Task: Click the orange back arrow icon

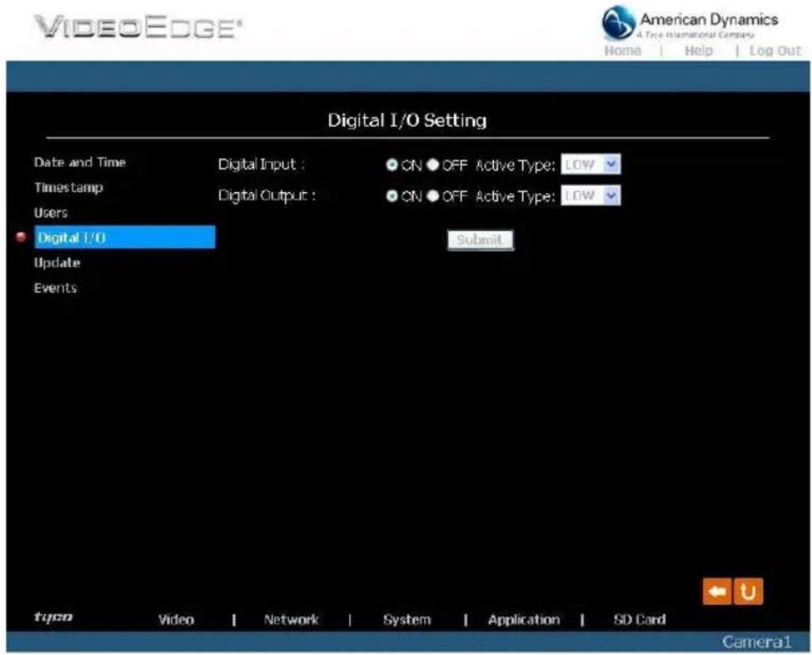Action: [717, 591]
